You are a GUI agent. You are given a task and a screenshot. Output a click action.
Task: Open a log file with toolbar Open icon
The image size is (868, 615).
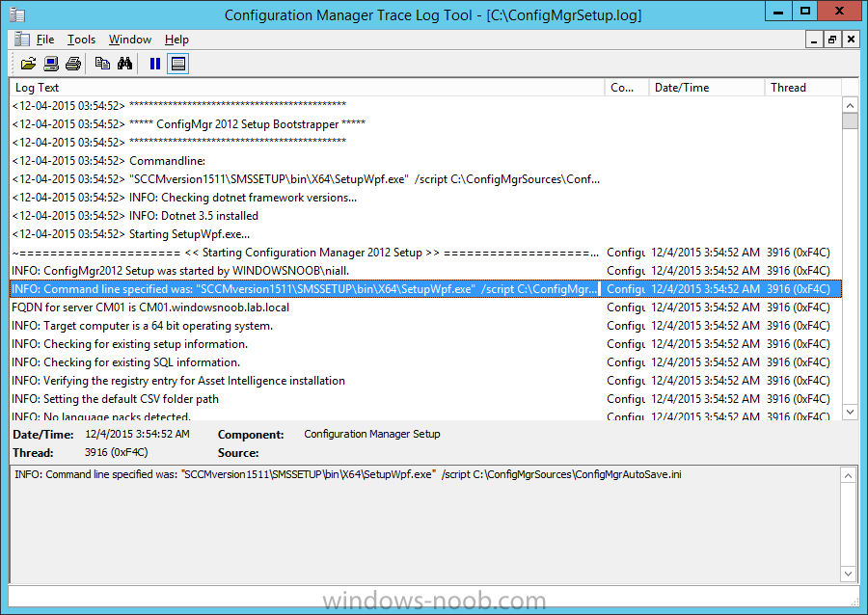(28, 64)
